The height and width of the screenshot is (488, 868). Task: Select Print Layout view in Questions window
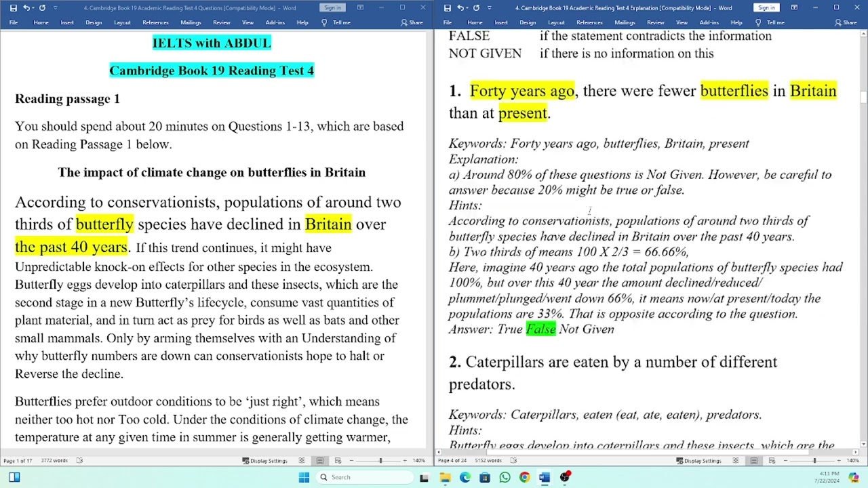pyautogui.click(x=320, y=461)
